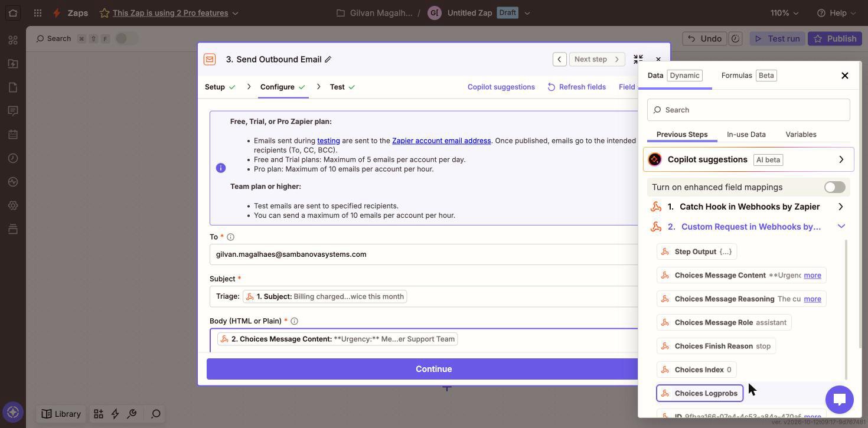Open the Library button
Image resolution: width=868 pixels, height=428 pixels.
tap(61, 414)
